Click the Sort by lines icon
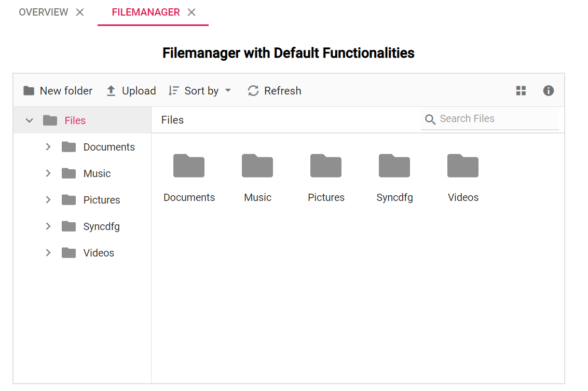The image size is (588, 391). 173,91
